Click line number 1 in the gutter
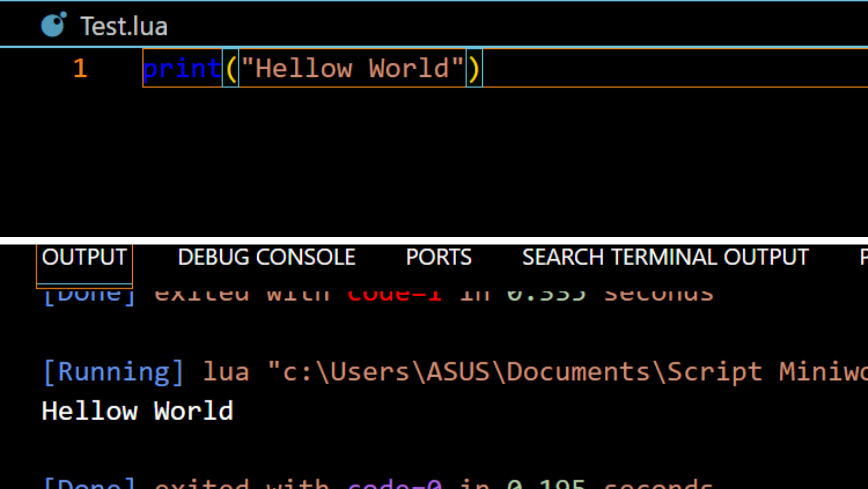This screenshot has height=489, width=868. (x=80, y=68)
